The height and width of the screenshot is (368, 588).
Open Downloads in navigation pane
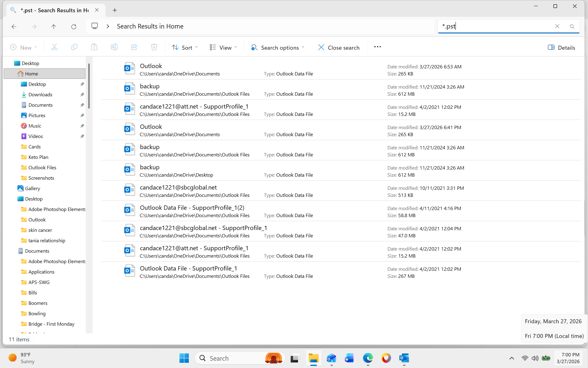(40, 94)
